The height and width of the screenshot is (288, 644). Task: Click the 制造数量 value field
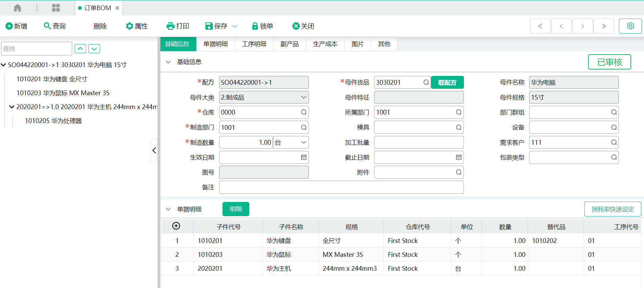(246, 142)
